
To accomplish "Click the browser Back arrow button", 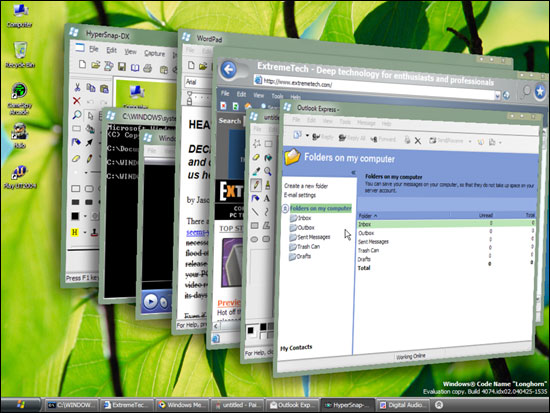I will (229, 69).
